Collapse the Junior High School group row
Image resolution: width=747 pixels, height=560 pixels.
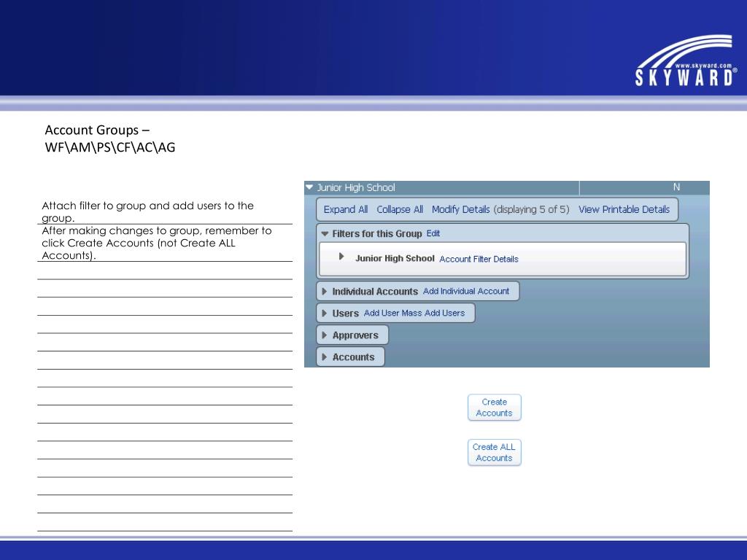(309, 187)
